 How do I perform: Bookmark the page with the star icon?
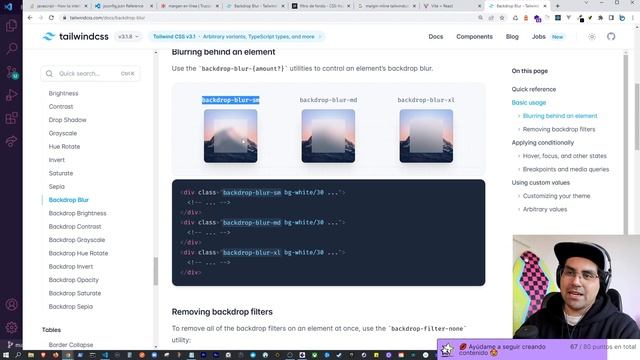(502, 18)
